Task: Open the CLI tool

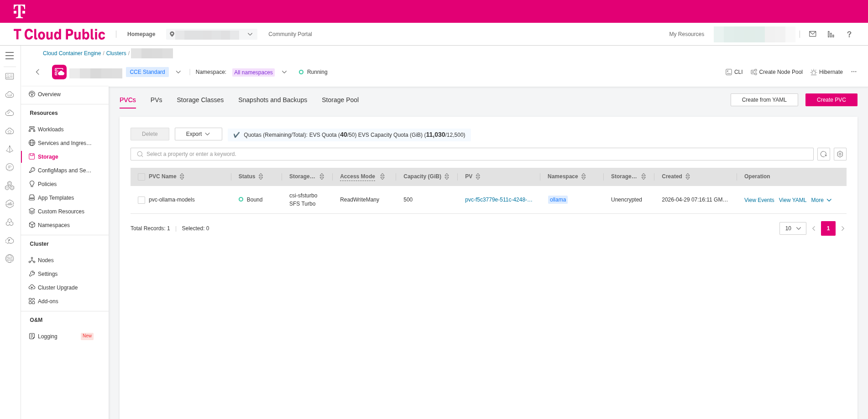Action: coord(734,72)
